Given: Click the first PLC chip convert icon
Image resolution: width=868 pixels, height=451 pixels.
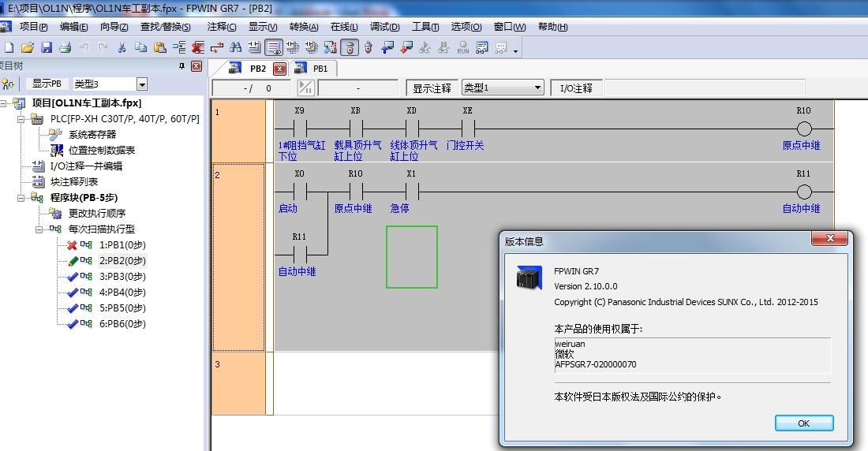Looking at the screenshot, I should pyautogui.click(x=292, y=47).
